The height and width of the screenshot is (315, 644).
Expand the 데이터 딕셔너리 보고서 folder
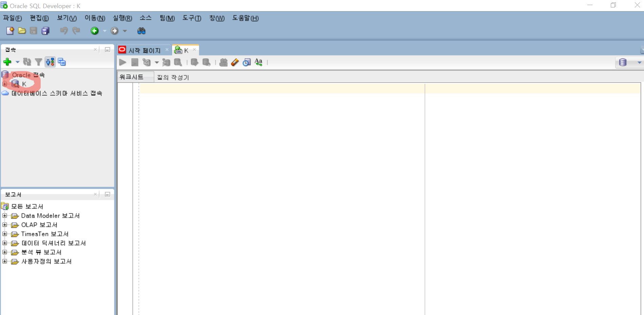4,243
